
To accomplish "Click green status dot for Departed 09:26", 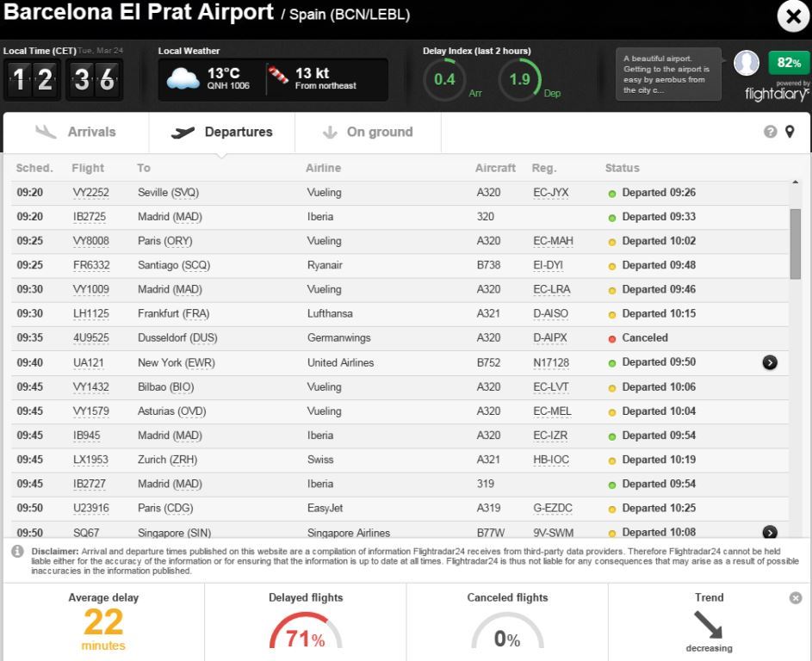I will tap(611, 194).
